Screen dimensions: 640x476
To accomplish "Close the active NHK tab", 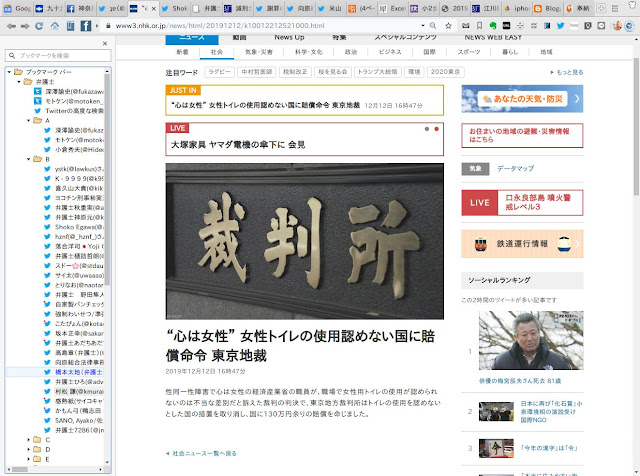I will [154, 8].
